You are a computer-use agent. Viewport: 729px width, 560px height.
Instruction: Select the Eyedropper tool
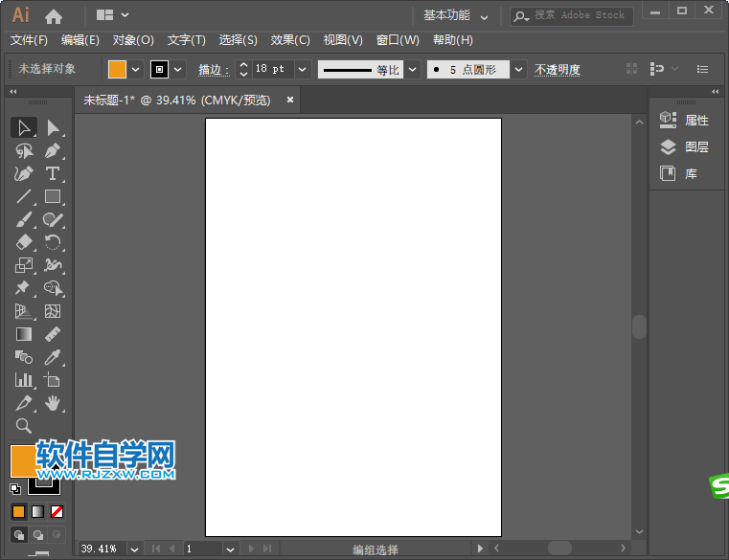coord(53,357)
